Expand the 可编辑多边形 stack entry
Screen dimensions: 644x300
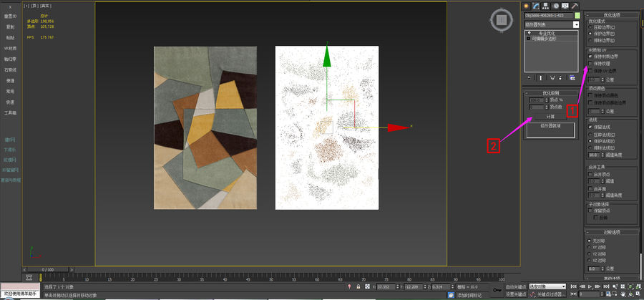coord(529,38)
